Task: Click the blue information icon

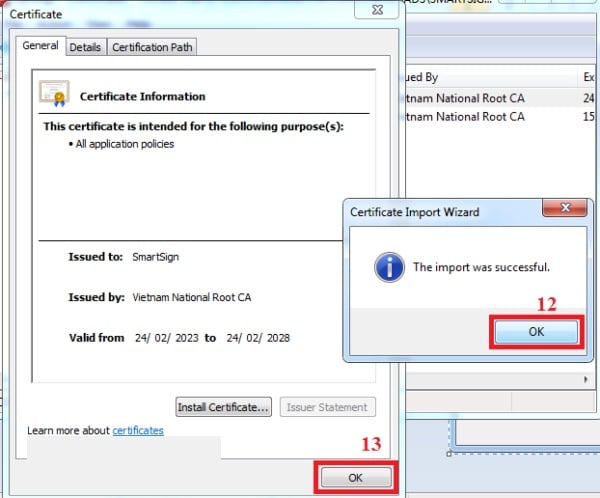Action: pyautogui.click(x=389, y=267)
